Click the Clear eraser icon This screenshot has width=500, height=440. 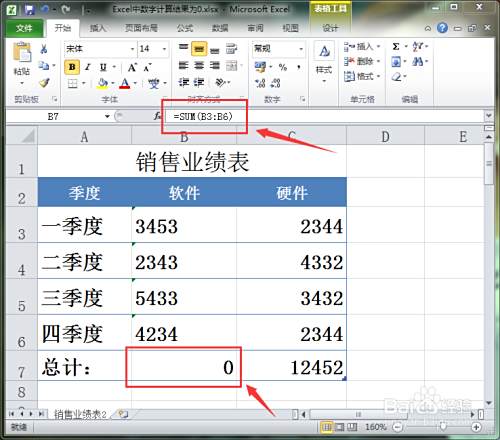tap(396, 77)
